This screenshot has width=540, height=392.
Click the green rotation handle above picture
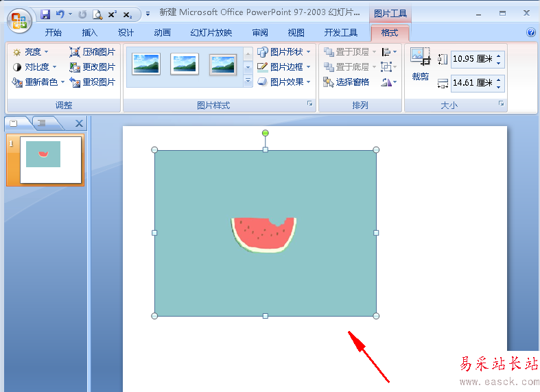(x=265, y=133)
